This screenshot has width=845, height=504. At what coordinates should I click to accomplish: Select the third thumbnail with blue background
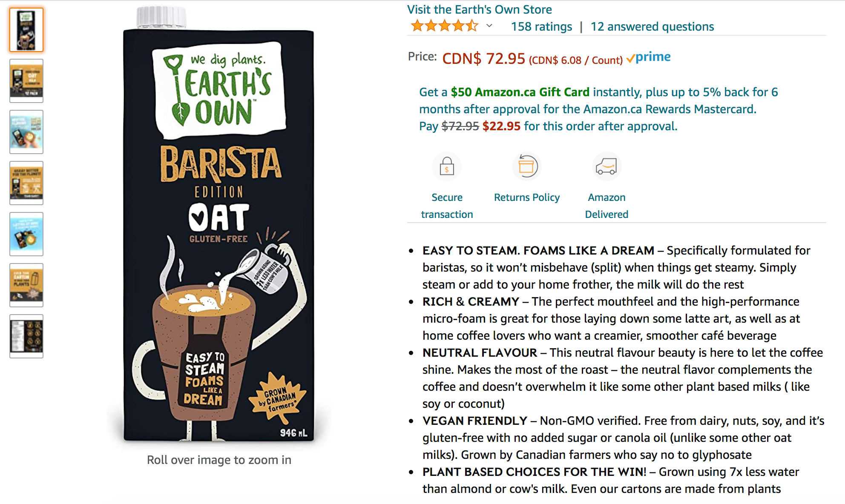[26, 132]
